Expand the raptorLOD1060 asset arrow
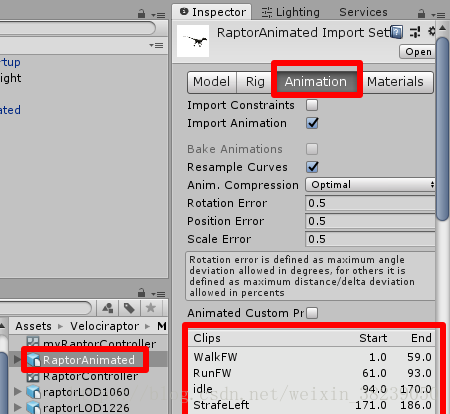This screenshot has width=450, height=414. 17,392
